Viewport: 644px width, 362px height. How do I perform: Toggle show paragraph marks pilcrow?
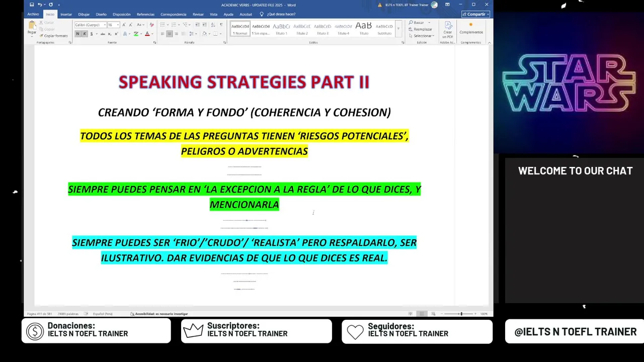coord(221,25)
